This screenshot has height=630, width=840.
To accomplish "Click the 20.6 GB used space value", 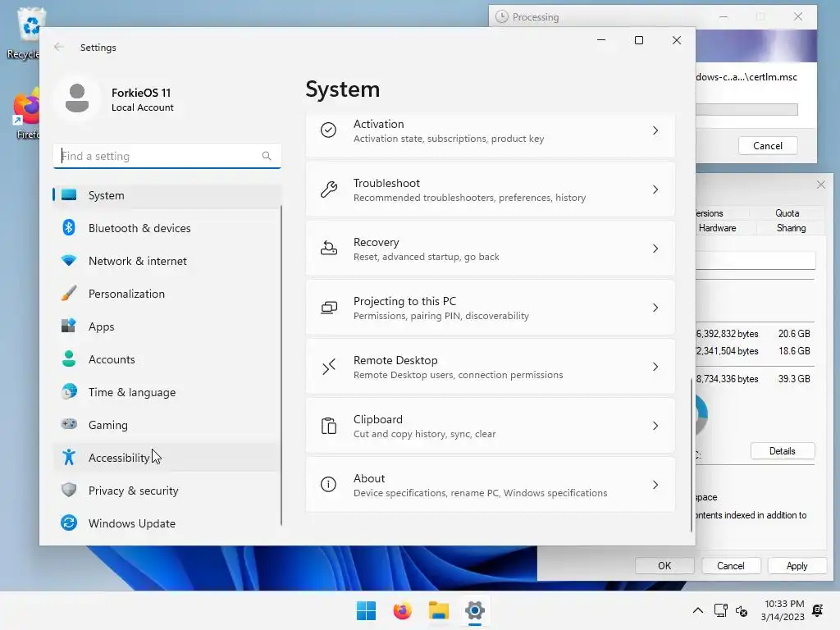I will click(794, 334).
